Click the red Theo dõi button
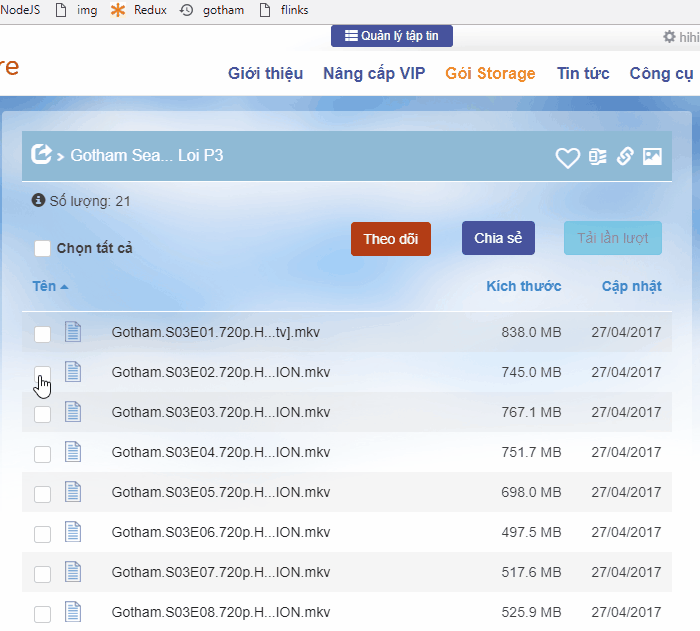Image resolution: width=700 pixels, height=631 pixels. coord(391,239)
